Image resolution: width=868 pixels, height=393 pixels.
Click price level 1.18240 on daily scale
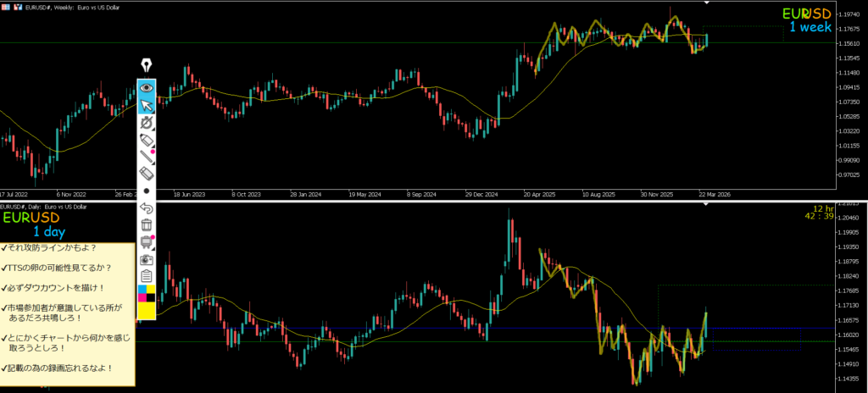tap(849, 276)
